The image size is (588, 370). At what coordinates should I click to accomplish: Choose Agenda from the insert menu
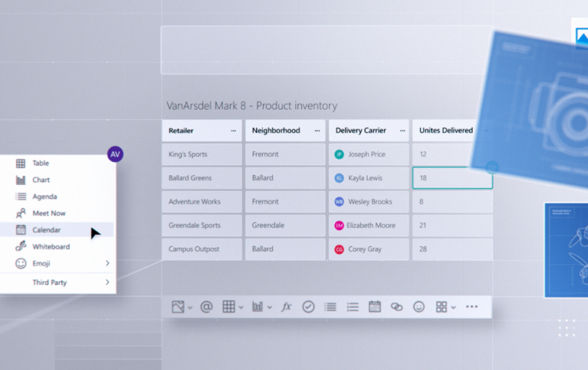click(x=58, y=196)
